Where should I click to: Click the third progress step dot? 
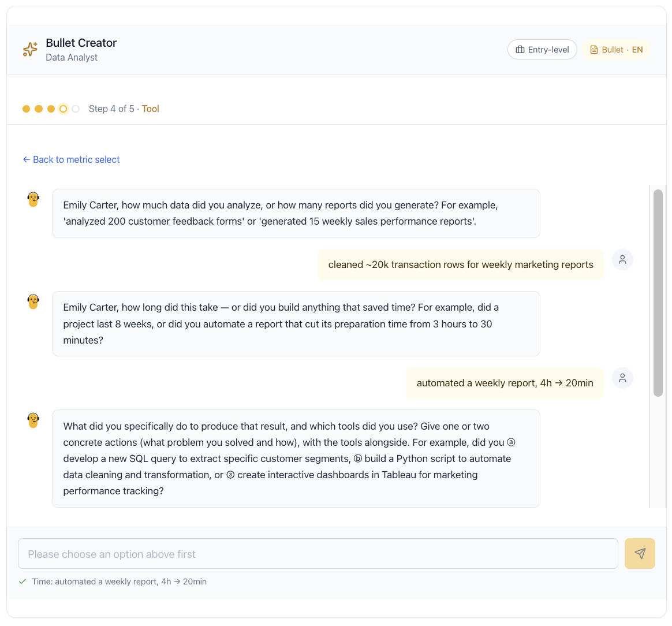[x=51, y=109]
